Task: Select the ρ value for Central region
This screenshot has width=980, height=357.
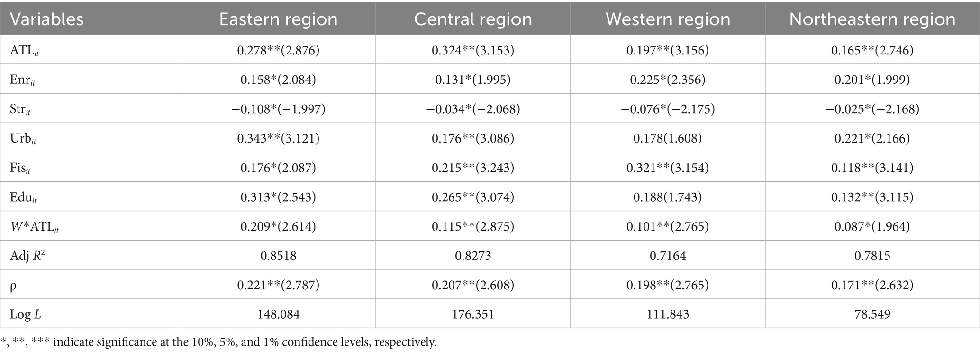Action: pyautogui.click(x=473, y=285)
